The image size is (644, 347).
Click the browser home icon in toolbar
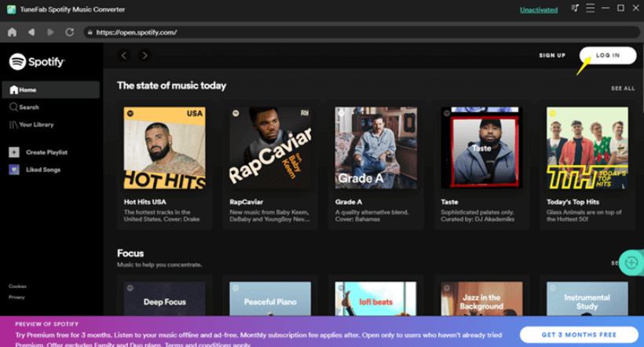(12, 32)
